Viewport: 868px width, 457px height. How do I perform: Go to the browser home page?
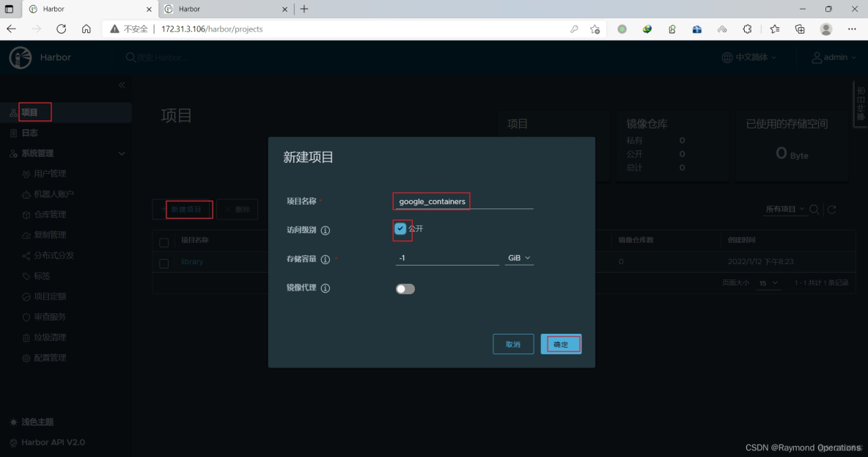click(x=87, y=29)
